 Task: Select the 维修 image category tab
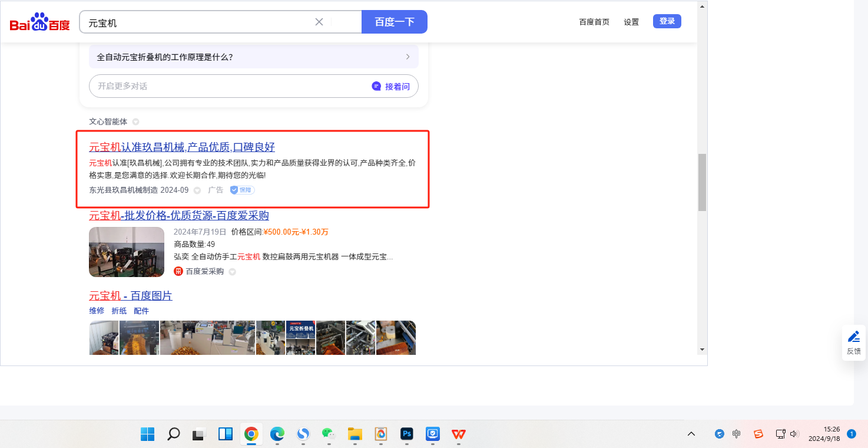click(97, 311)
